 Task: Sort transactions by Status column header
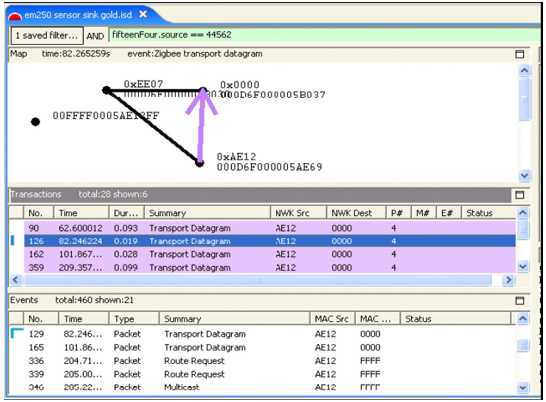pos(488,213)
